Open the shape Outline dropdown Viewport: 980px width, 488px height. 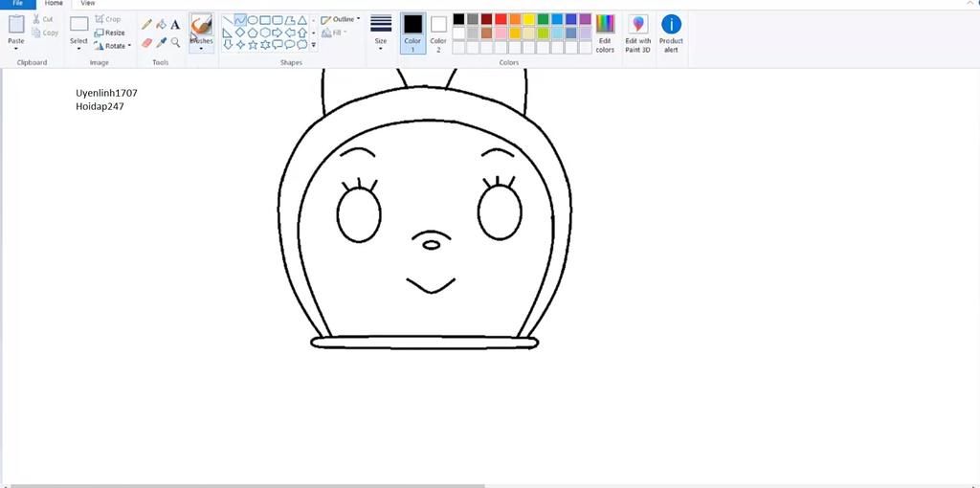[x=341, y=19]
